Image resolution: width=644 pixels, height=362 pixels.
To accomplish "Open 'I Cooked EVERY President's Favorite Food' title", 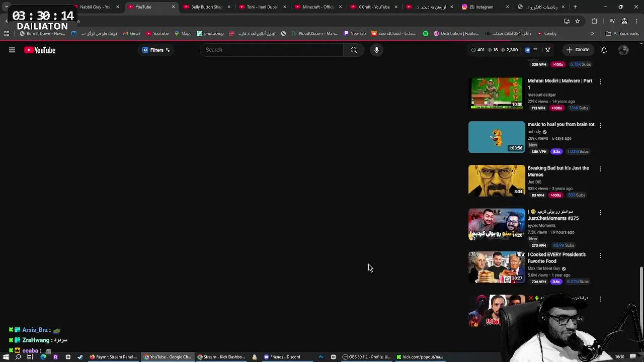I will click(x=556, y=258).
